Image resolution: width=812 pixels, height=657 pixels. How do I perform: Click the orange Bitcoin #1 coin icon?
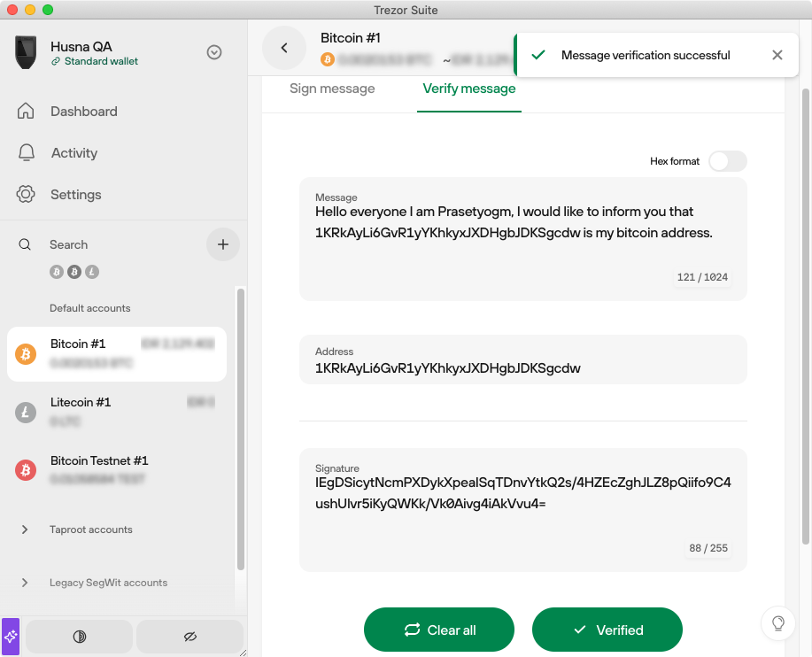[x=26, y=355]
